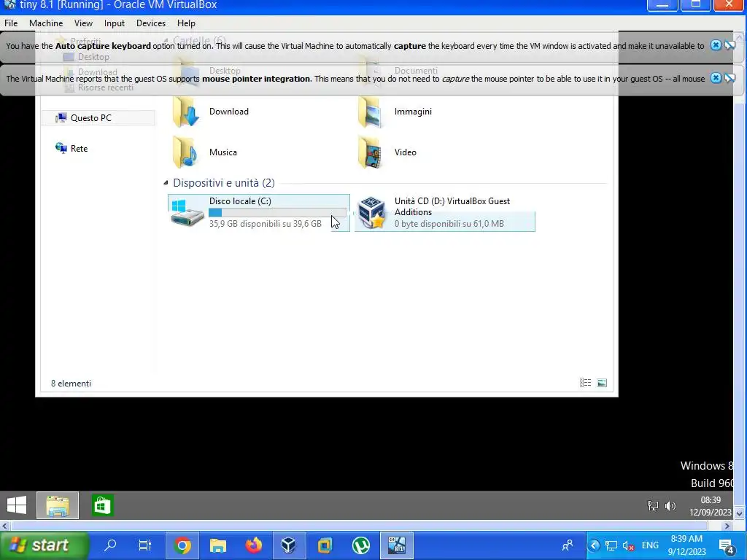Click the Dispositivi e unità (2) header
The height and width of the screenshot is (560, 747).
[223, 183]
